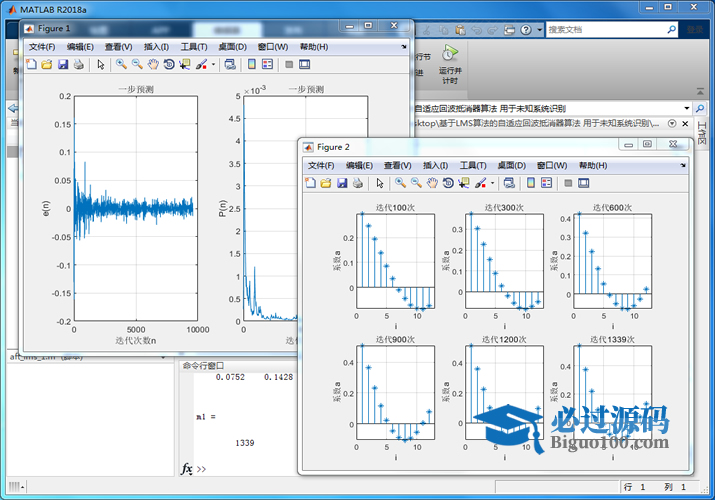The width and height of the screenshot is (715, 500).
Task: Insert Legend icon in Figure 1
Action: pyautogui.click(x=268, y=64)
